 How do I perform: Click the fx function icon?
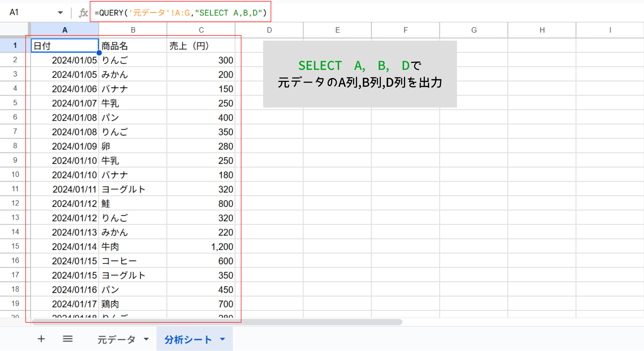coord(83,13)
